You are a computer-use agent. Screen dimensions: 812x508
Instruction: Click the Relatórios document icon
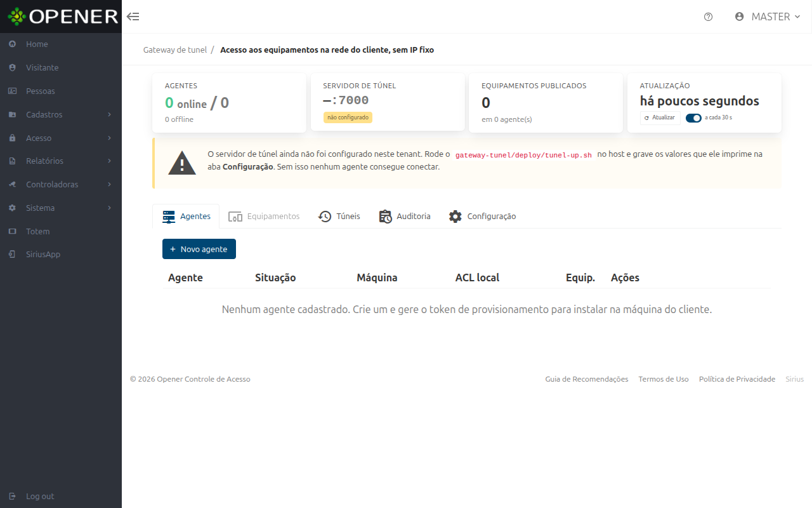pyautogui.click(x=12, y=161)
